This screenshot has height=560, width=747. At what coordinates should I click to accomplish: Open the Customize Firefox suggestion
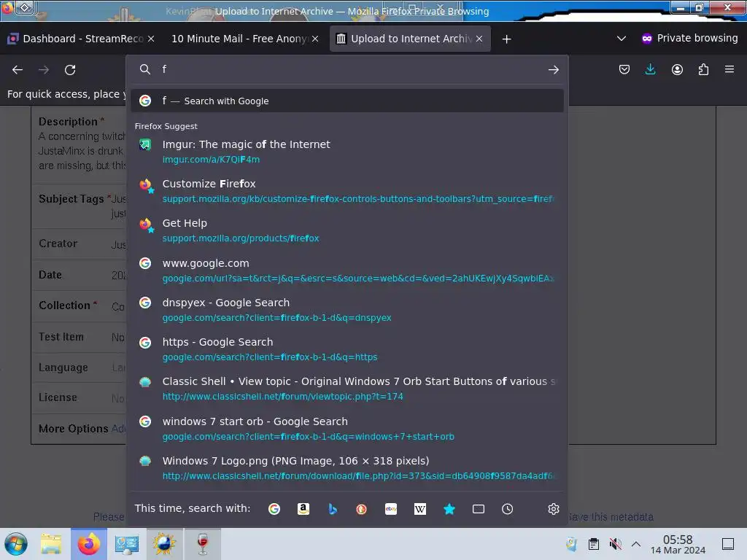click(347, 191)
